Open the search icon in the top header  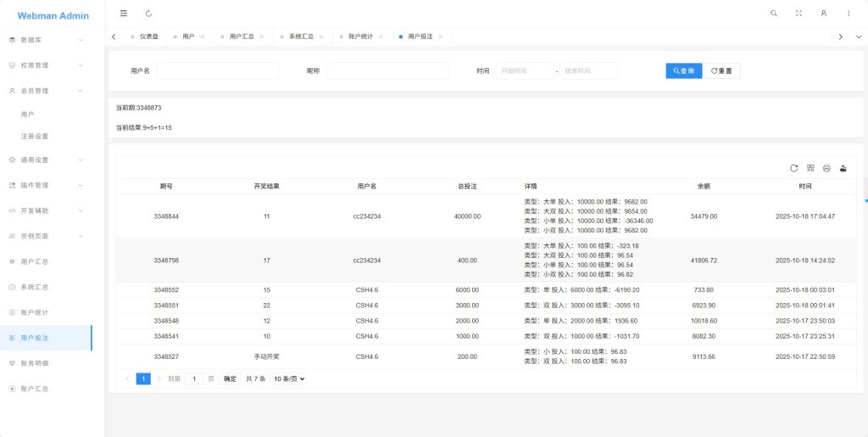773,14
